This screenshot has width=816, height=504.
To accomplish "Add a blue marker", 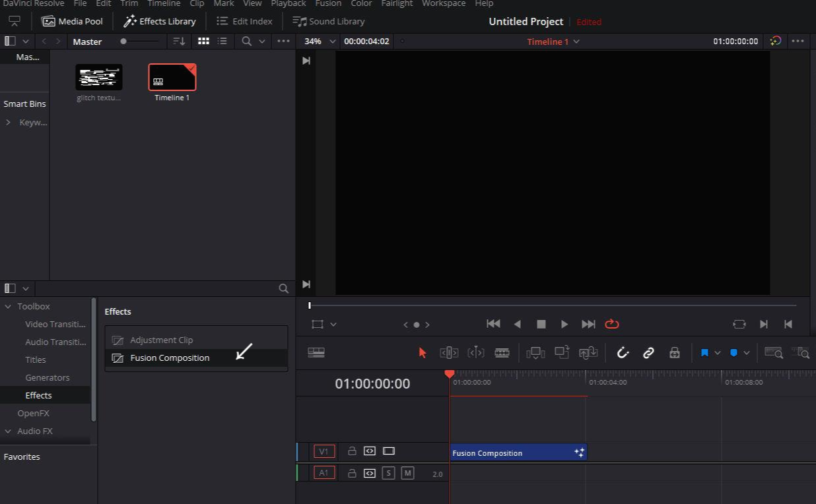I will pos(733,353).
